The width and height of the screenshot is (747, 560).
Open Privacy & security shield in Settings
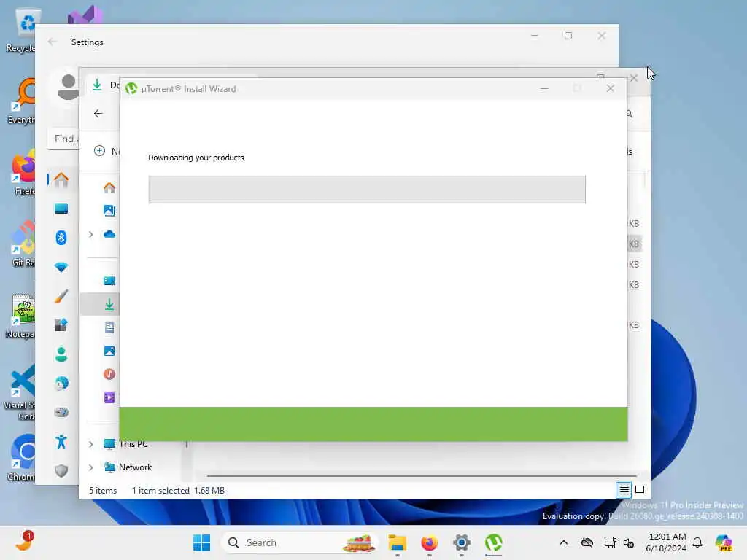(61, 471)
